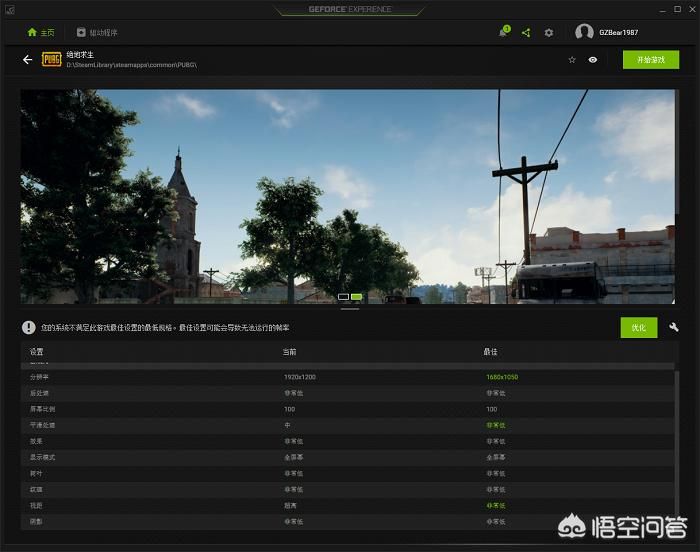The width and height of the screenshot is (700, 552).
Task: Toggle the eye visibility icon
Action: coord(593,60)
